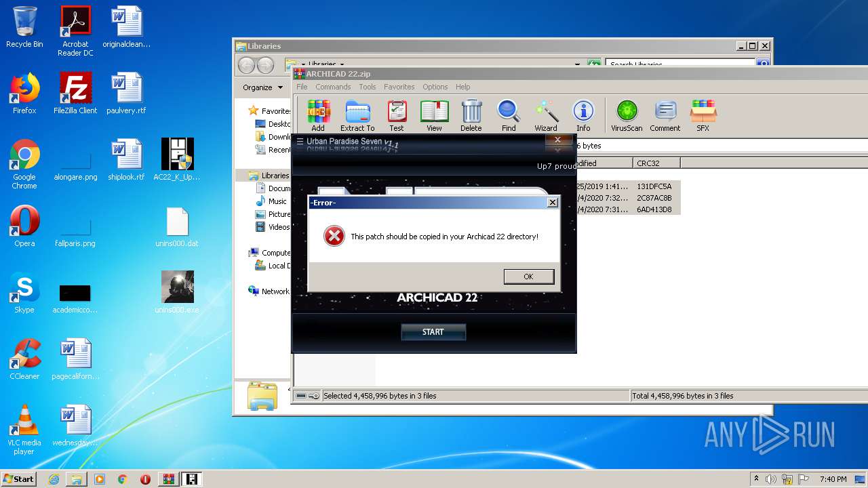Click the Delete tool in WinRAR
Screen dimensions: 868x488
471,115
